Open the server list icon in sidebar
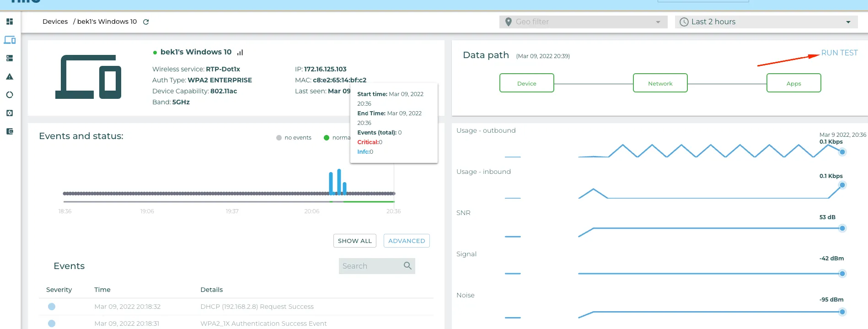868x329 pixels. pyautogui.click(x=10, y=58)
